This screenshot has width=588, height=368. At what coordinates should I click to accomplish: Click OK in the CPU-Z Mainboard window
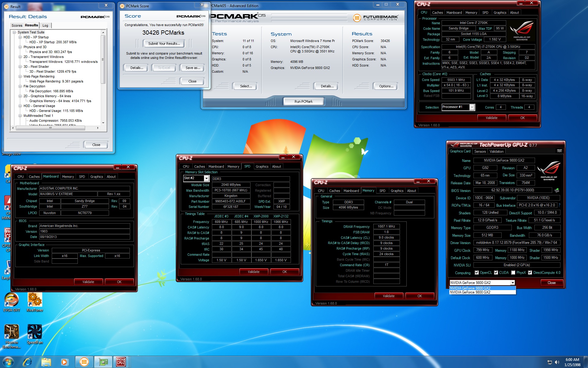point(119,282)
